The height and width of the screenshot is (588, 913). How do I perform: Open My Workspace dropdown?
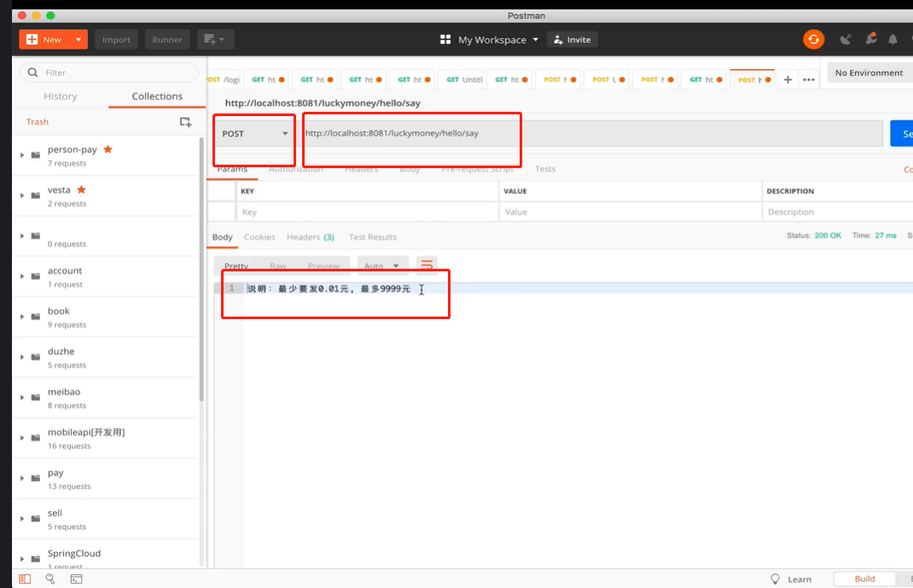(x=536, y=39)
